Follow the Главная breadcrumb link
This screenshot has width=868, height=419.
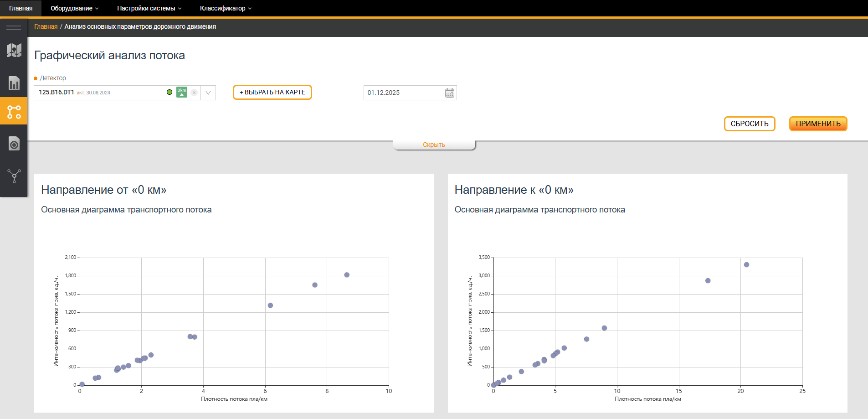point(46,26)
